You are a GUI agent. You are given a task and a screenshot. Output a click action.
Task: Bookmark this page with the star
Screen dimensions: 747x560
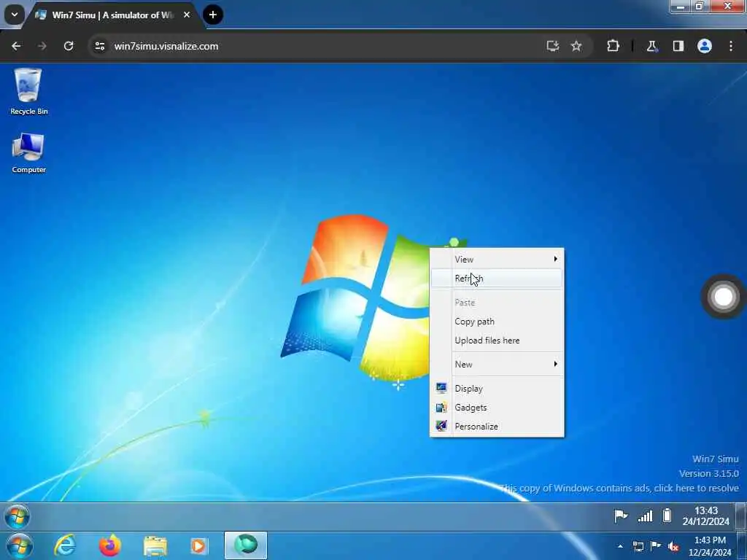coord(576,46)
